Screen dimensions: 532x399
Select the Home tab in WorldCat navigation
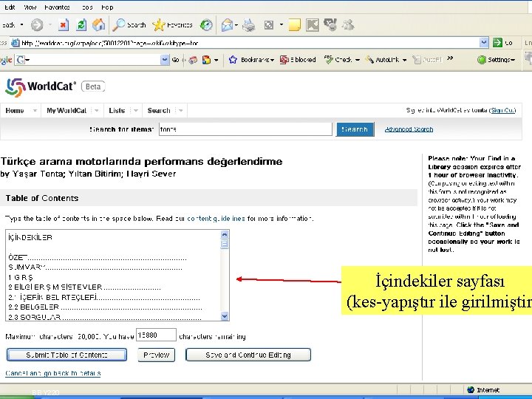(x=15, y=111)
